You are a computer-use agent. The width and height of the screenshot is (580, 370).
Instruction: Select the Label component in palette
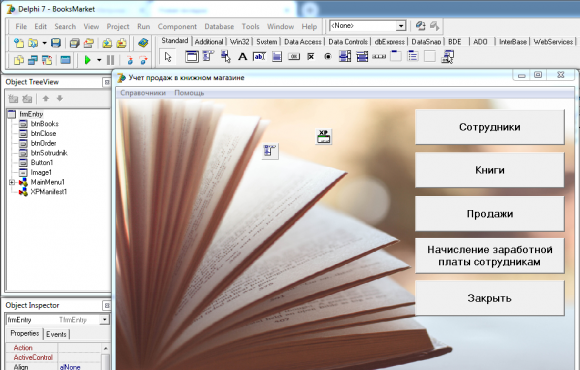[242, 57]
